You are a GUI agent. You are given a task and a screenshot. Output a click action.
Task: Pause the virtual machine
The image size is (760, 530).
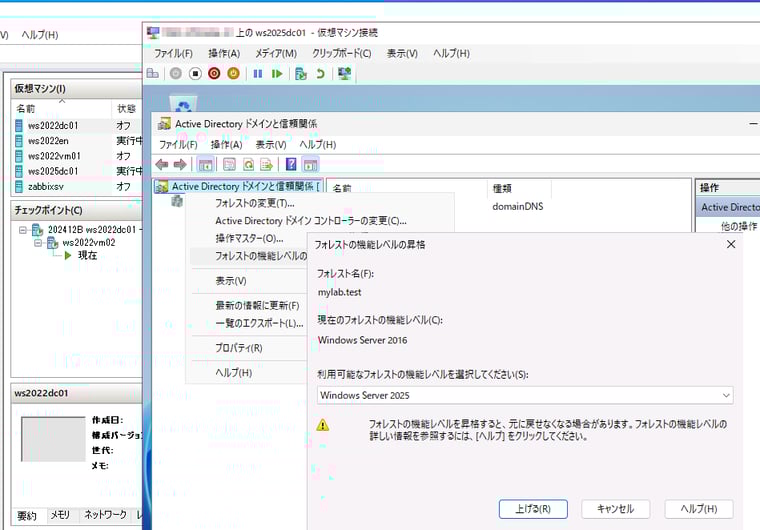click(258, 74)
